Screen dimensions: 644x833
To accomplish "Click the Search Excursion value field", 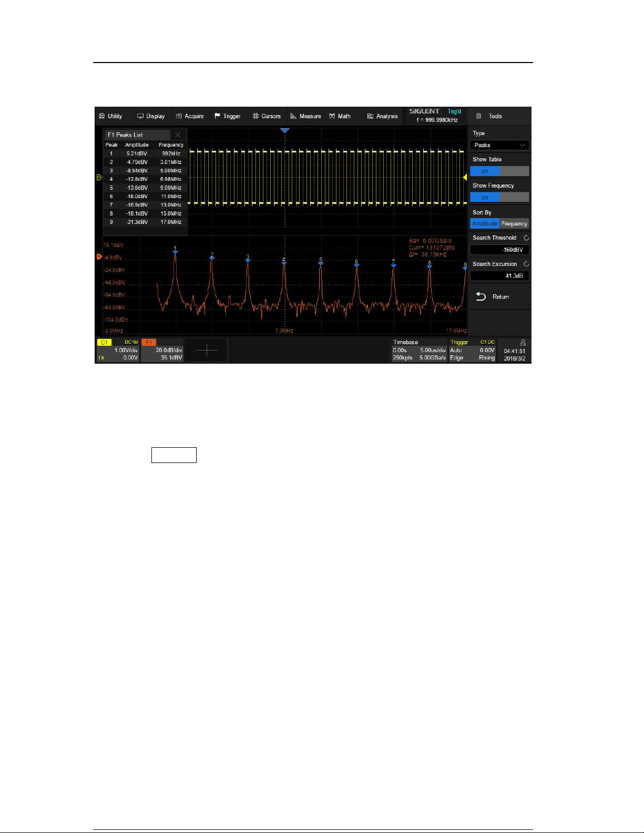I will tap(499, 276).
